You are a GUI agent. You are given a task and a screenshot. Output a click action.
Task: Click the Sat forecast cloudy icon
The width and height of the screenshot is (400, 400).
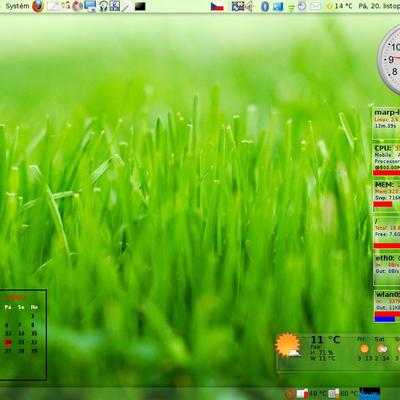pos(382,349)
